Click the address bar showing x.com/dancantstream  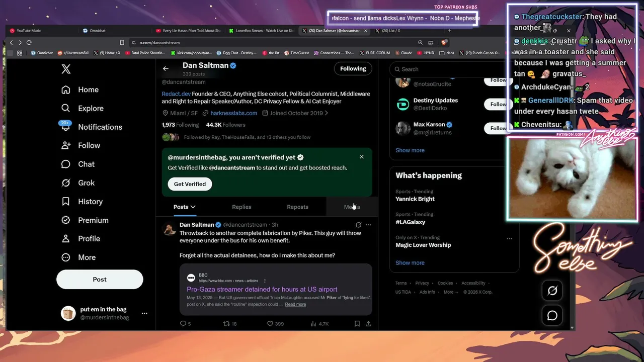click(272, 43)
